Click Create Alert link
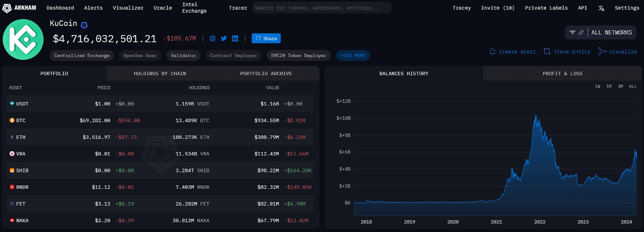 [517, 52]
